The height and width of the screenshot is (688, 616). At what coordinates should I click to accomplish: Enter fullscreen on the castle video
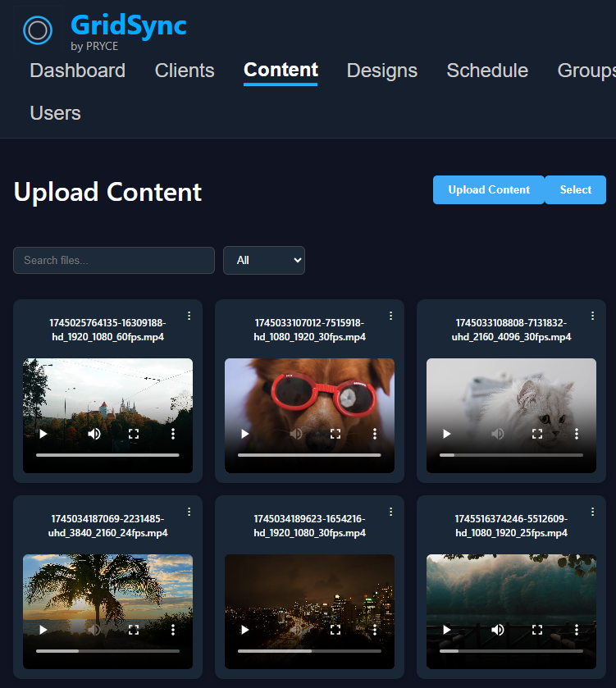[134, 434]
